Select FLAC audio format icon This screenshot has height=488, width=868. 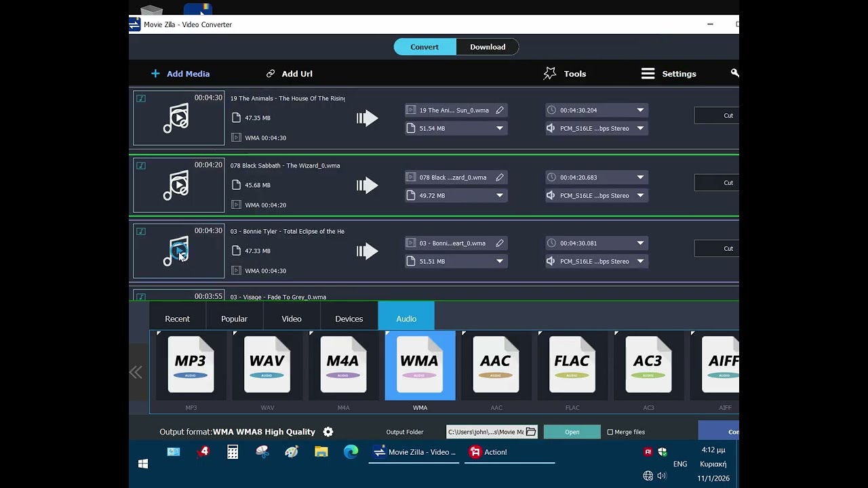pos(572,365)
